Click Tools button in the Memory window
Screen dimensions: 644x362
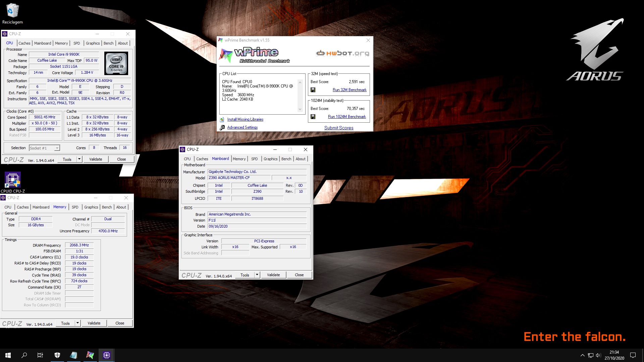tap(65, 323)
